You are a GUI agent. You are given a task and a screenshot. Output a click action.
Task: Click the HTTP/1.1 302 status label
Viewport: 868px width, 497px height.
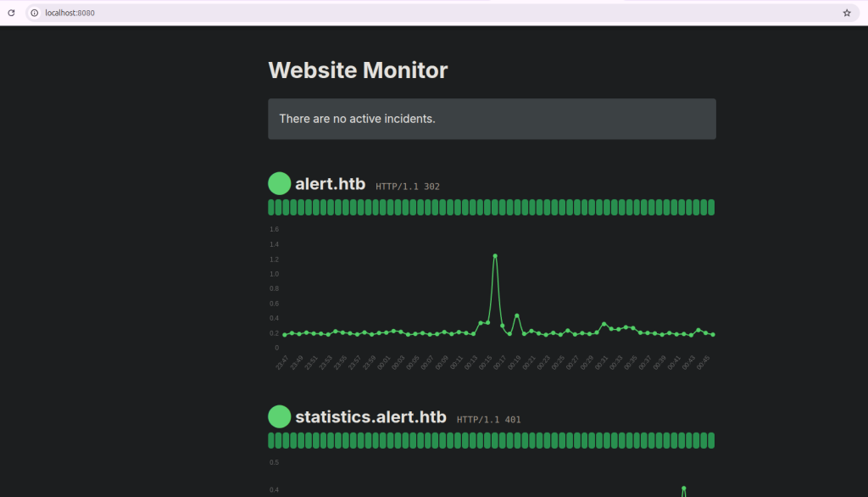point(408,187)
